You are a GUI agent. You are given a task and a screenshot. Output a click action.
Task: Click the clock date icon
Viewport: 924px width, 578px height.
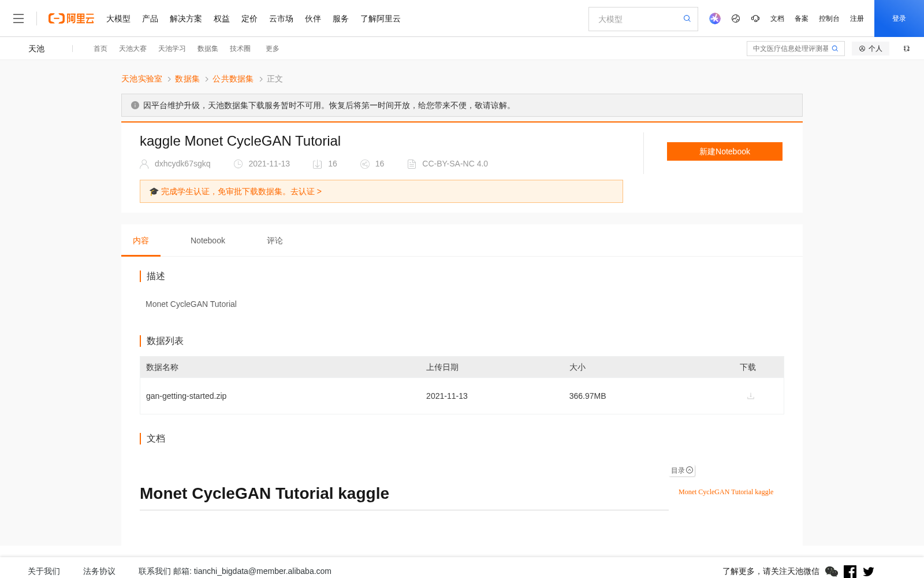point(238,164)
